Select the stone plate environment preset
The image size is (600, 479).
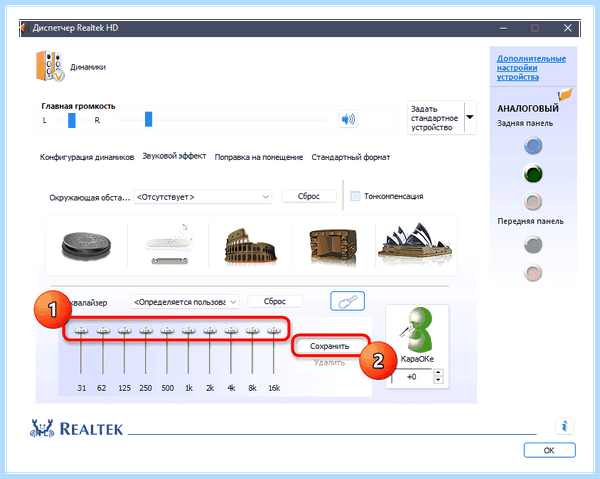[86, 246]
